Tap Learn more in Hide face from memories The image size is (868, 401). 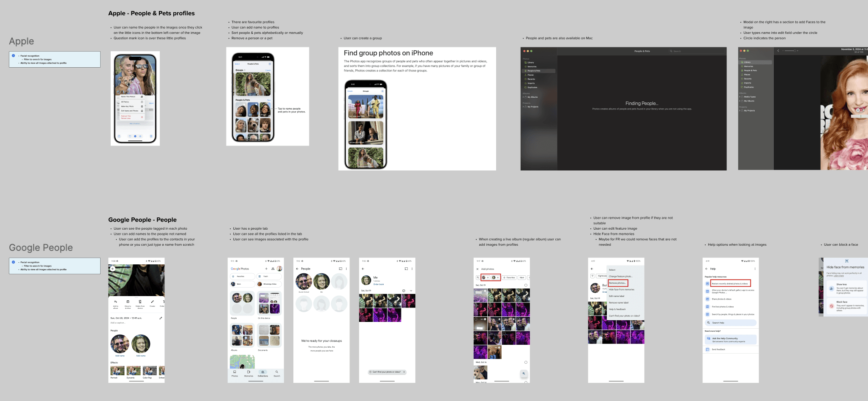pyautogui.click(x=838, y=276)
